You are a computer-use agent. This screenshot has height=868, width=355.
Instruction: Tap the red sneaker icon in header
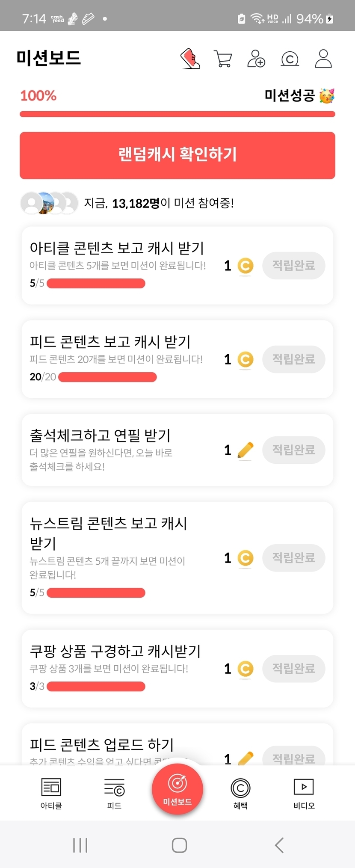pyautogui.click(x=190, y=59)
